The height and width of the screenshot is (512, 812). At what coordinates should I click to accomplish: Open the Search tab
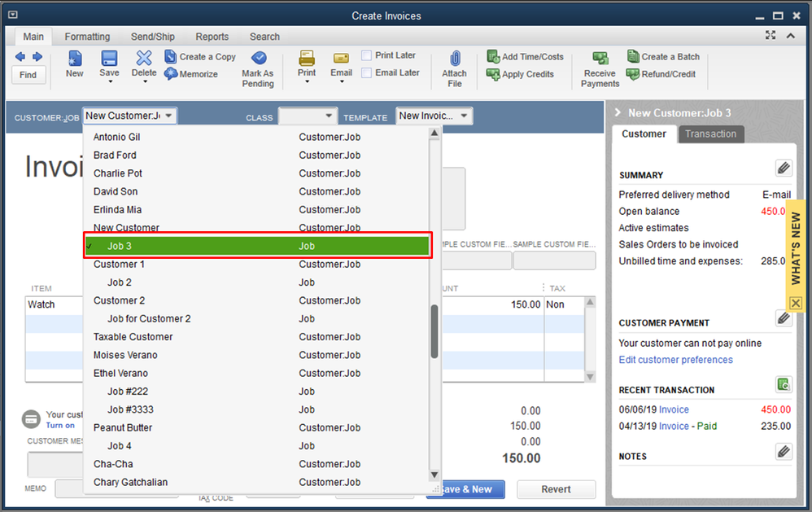tap(264, 37)
